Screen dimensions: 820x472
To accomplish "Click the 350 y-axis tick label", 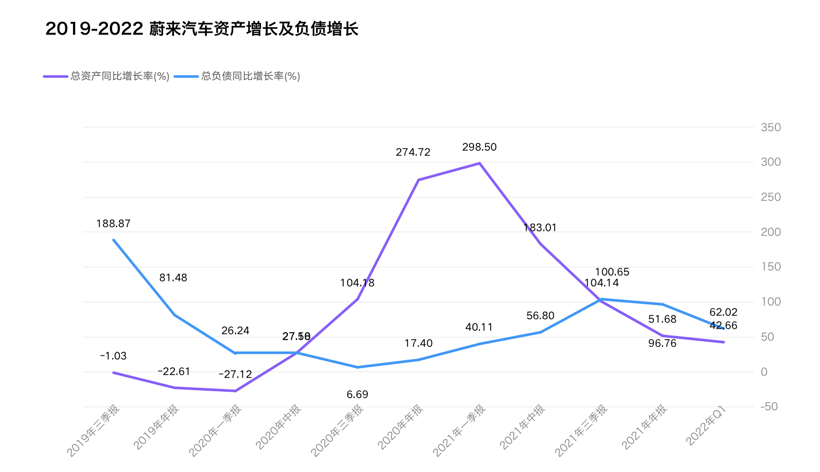I will 770,128.
